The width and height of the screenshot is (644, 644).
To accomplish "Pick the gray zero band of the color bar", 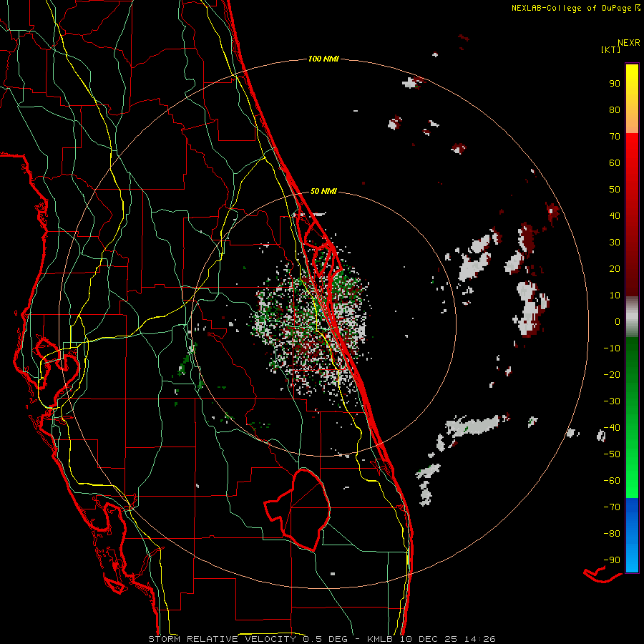I will (x=632, y=317).
